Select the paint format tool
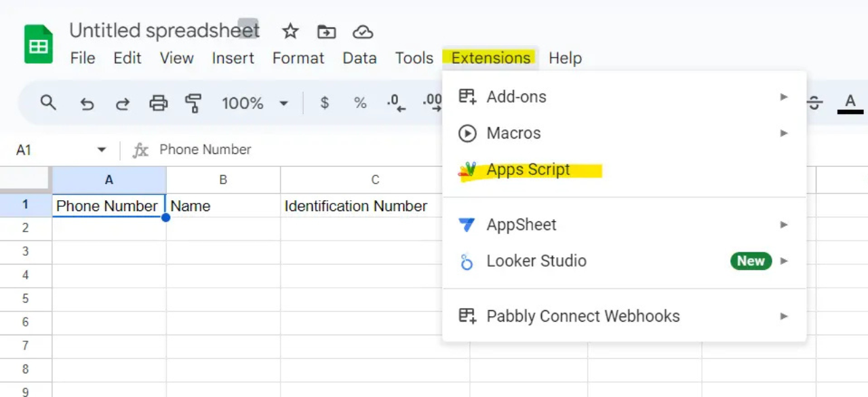The image size is (868, 397). click(193, 103)
